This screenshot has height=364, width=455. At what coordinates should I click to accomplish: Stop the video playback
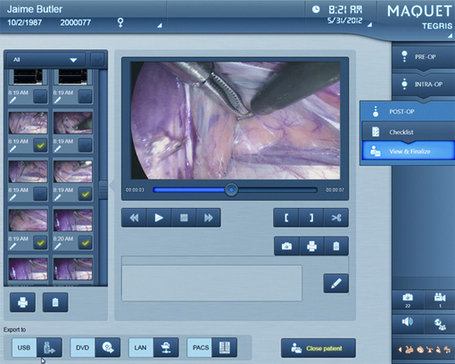[x=184, y=218]
